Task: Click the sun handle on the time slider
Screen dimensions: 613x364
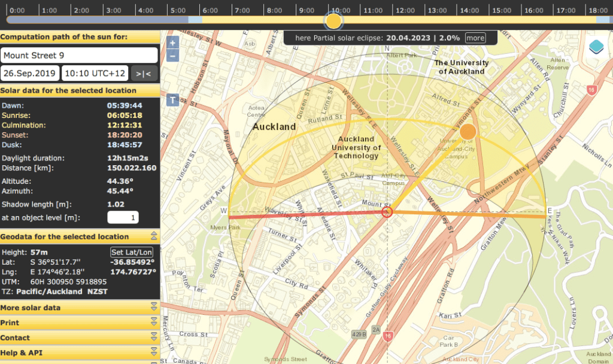Action: 333,21
